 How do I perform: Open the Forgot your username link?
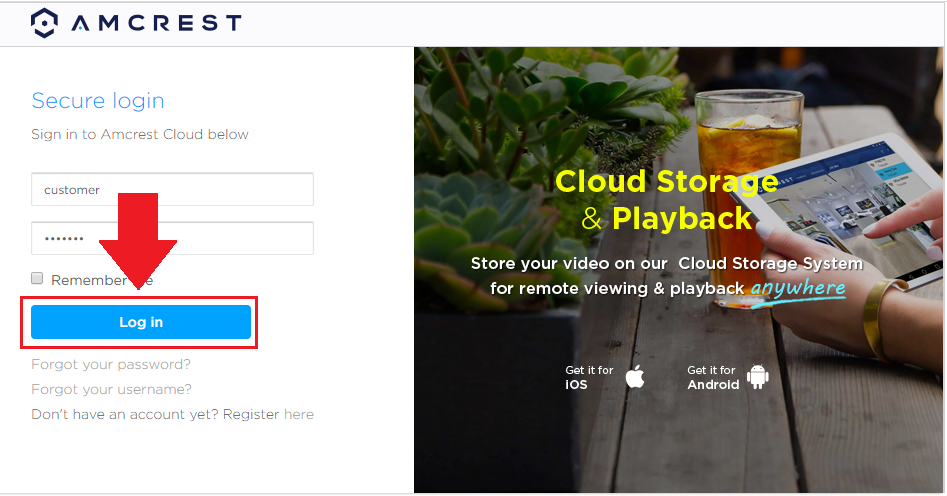point(111,389)
